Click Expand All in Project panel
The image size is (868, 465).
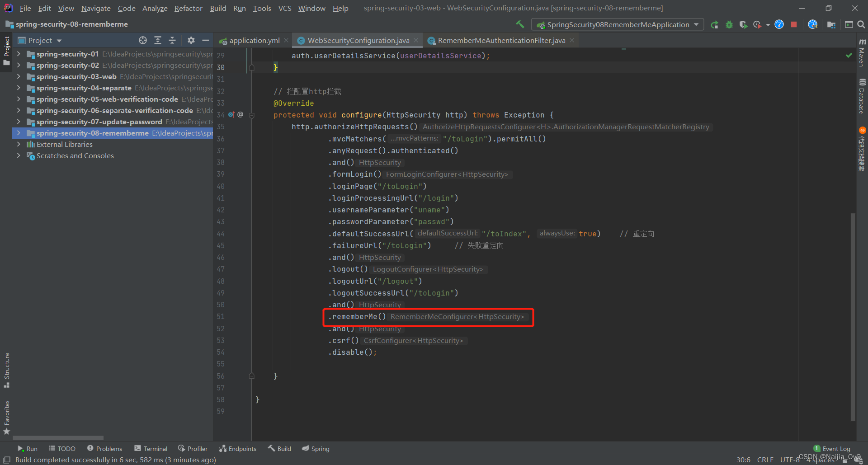[x=157, y=40]
